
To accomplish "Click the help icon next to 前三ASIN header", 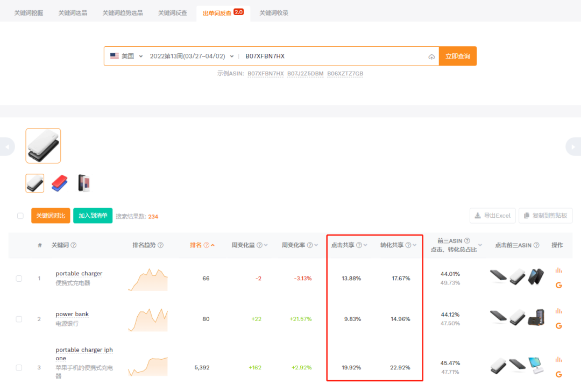I will tap(467, 241).
